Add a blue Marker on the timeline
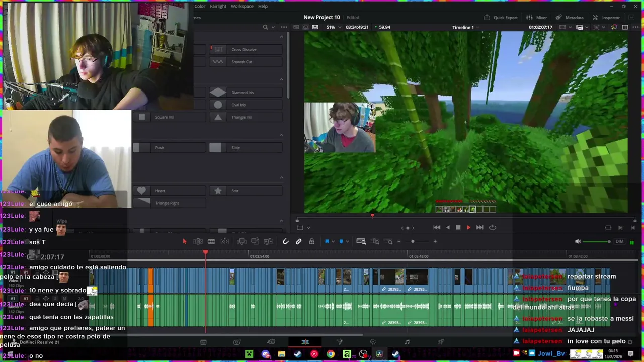644x362 pixels. click(341, 242)
